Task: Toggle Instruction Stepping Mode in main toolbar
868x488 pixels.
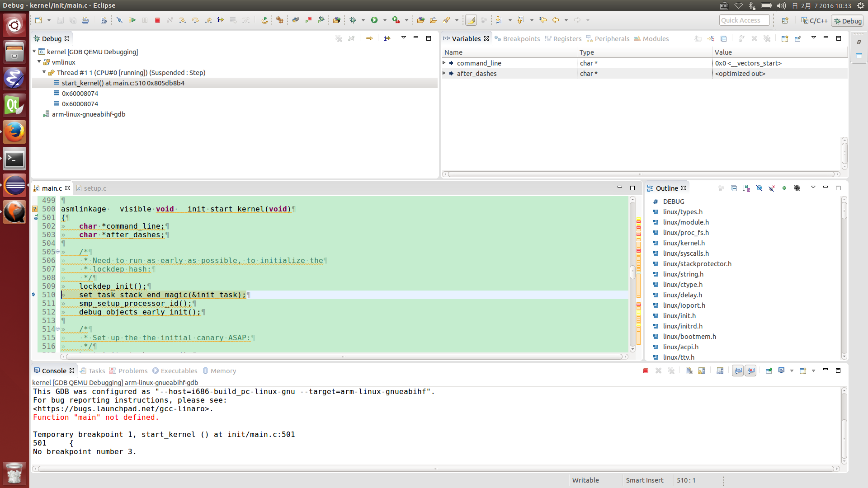Action: [x=221, y=20]
